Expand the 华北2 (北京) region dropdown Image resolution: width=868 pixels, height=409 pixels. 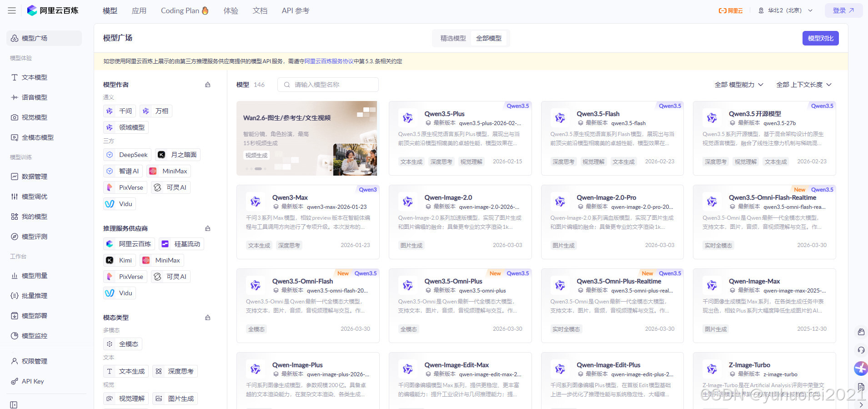[x=785, y=10]
